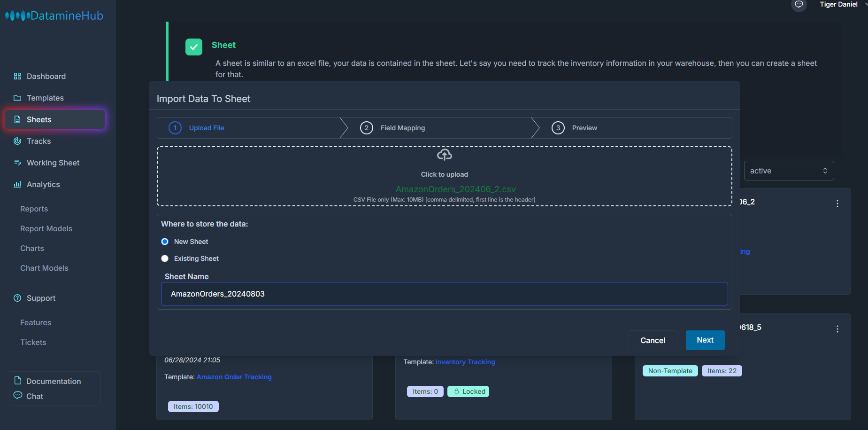This screenshot has height=430, width=868.
Task: Click the uploaded AmazonOrders_202406_2.csv file name
Action: 455,189
